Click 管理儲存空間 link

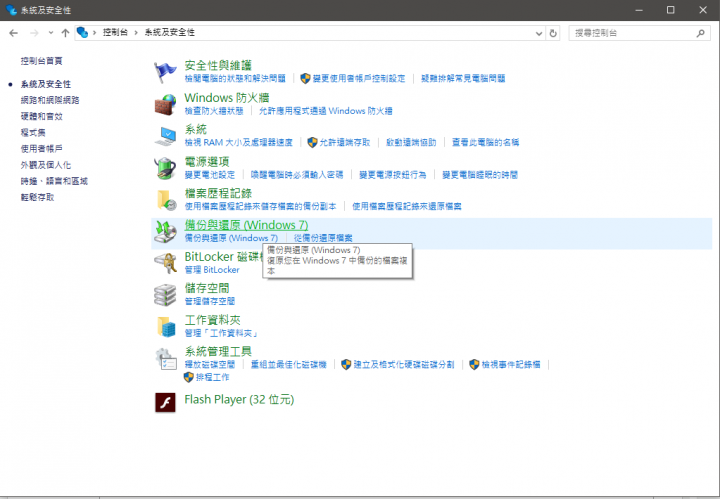(x=209, y=301)
